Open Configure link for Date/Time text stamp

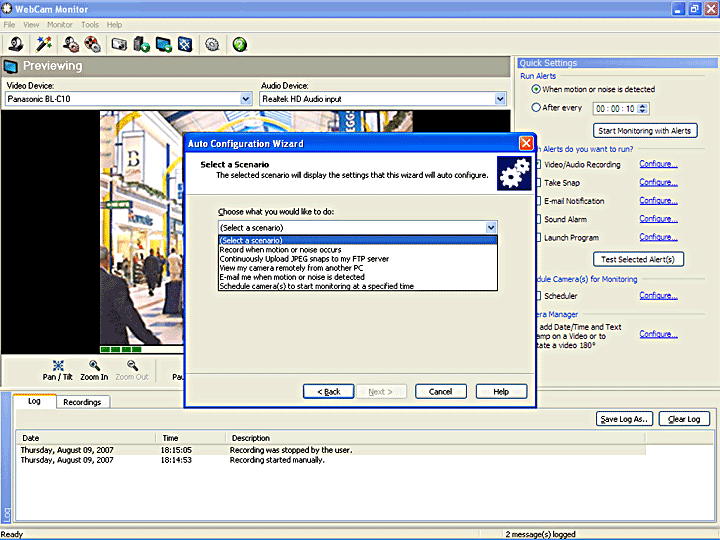(x=658, y=334)
